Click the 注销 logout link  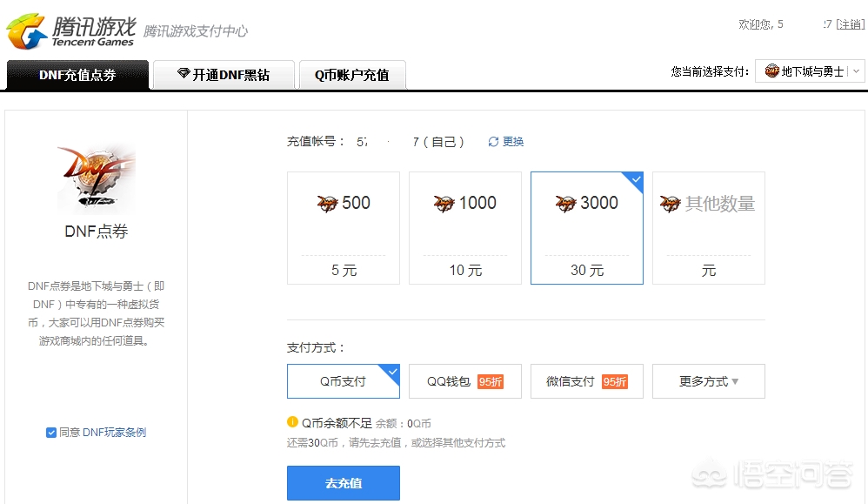[851, 24]
